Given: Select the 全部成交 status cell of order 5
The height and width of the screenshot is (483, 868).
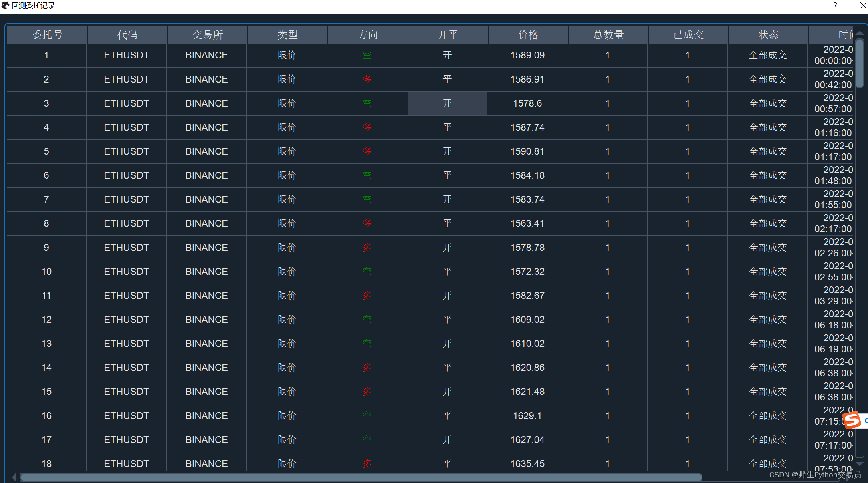Looking at the screenshot, I should pyautogui.click(x=768, y=151).
